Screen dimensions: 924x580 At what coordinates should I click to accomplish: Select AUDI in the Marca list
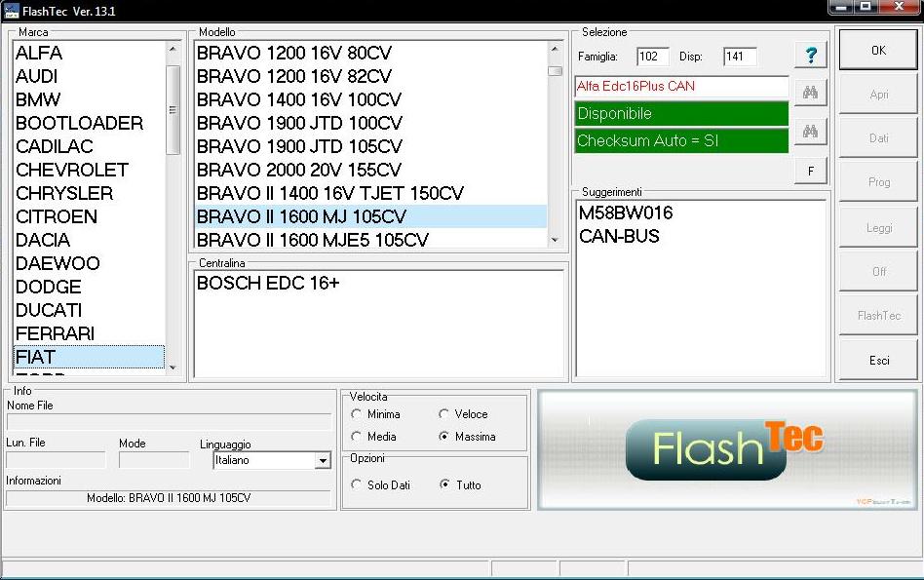89,76
